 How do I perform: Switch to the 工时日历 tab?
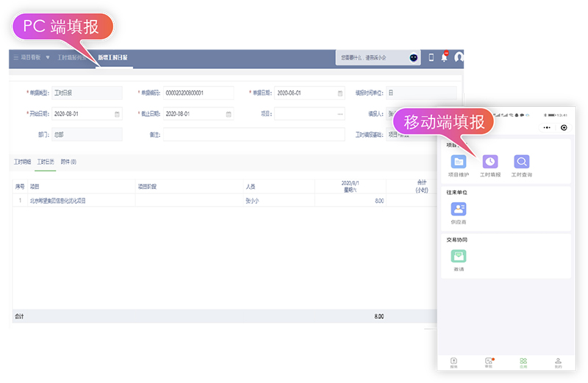46,162
